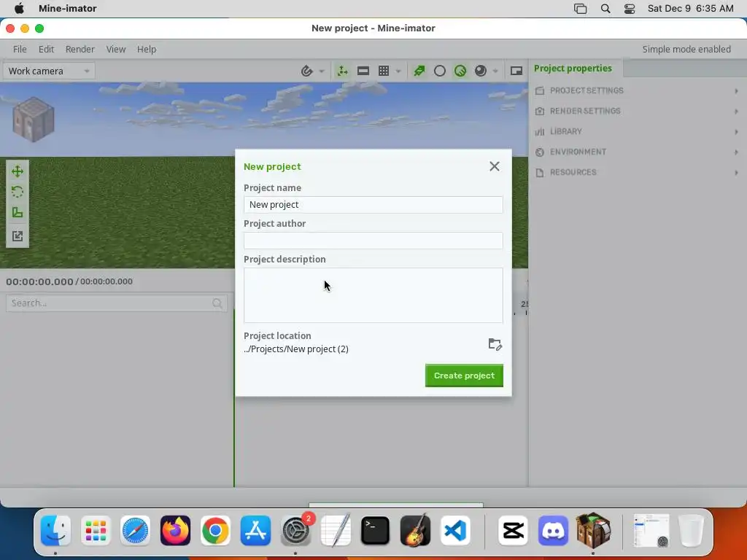This screenshot has width=747, height=560.
Task: Click the Render settings camera icon
Action: [540, 111]
